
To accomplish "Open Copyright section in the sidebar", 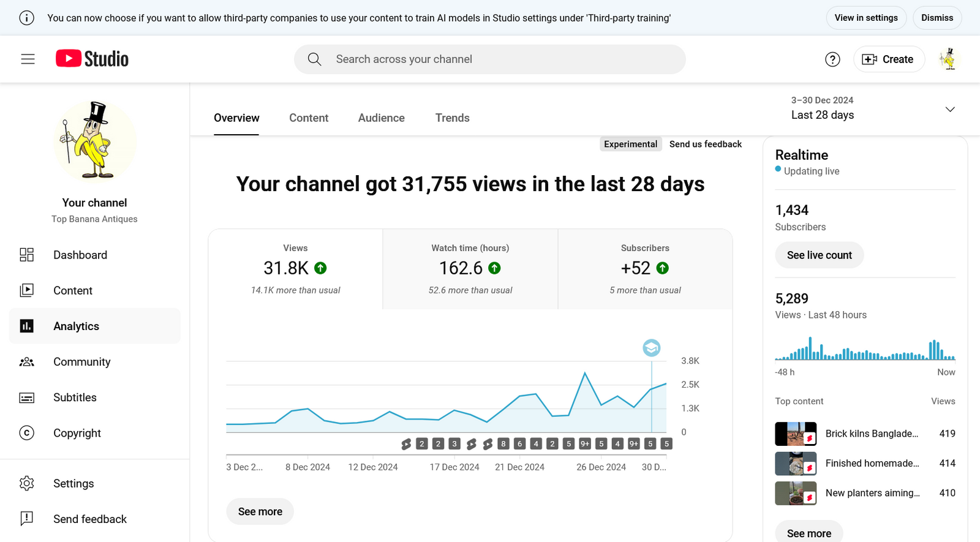I will click(77, 433).
